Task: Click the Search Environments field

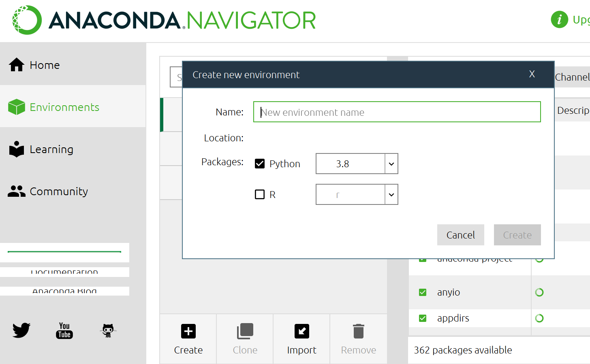Action: 176,77
